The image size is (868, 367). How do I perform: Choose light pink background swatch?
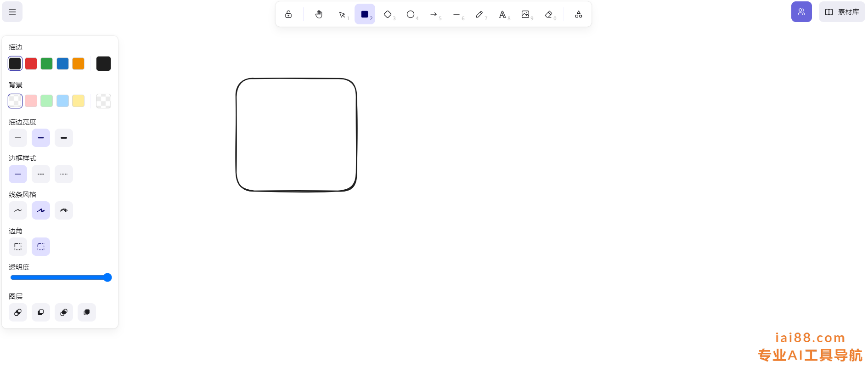31,101
